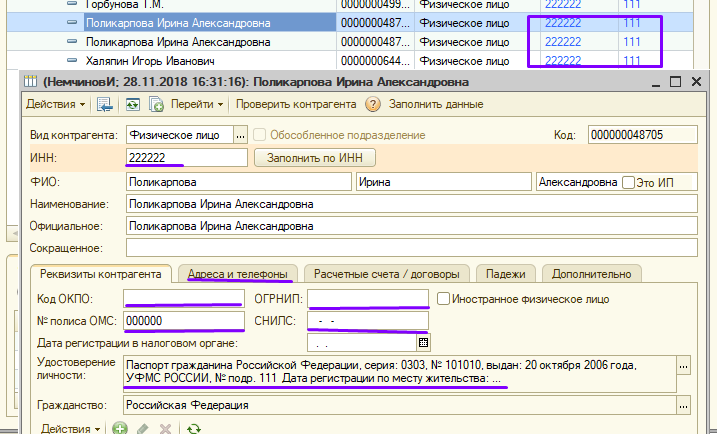Click the Заполнить по ИНН button
The image size is (717, 434).
[x=315, y=157]
